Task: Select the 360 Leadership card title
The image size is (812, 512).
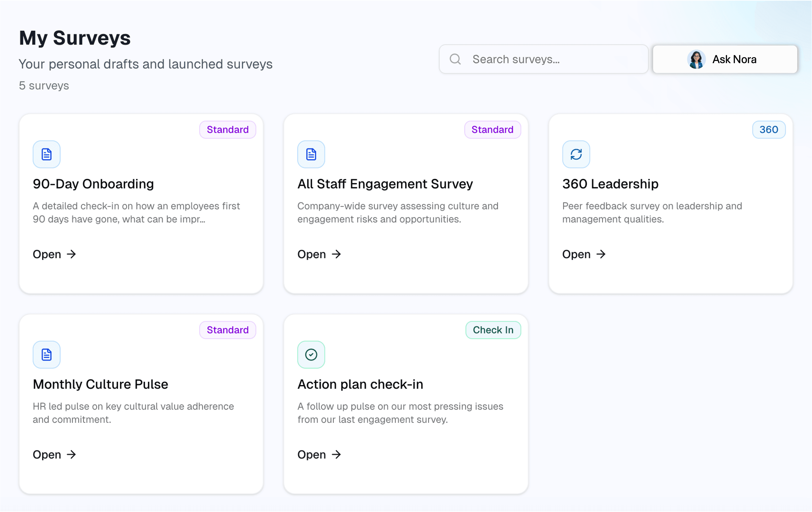Action: (610, 184)
